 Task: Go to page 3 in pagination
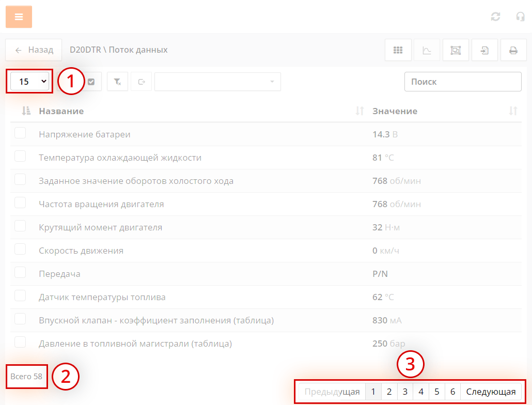click(x=405, y=392)
